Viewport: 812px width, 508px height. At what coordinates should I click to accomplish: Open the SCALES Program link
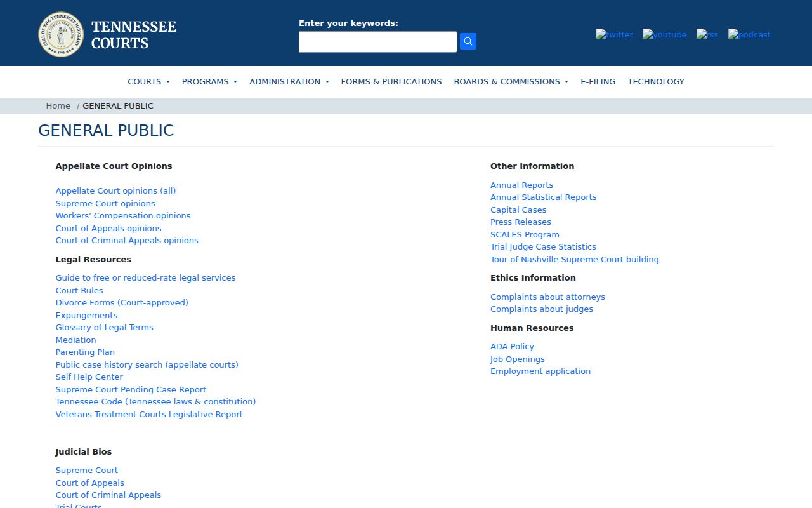click(525, 234)
